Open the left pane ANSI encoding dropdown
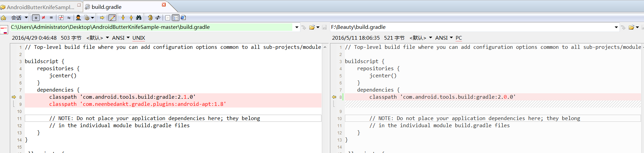Viewport: 644px width, 153px height. click(x=121, y=38)
